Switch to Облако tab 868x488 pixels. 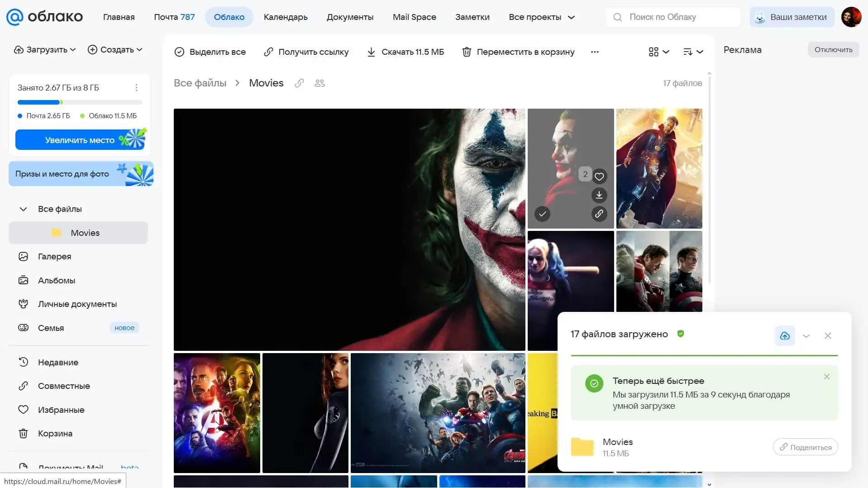229,17
